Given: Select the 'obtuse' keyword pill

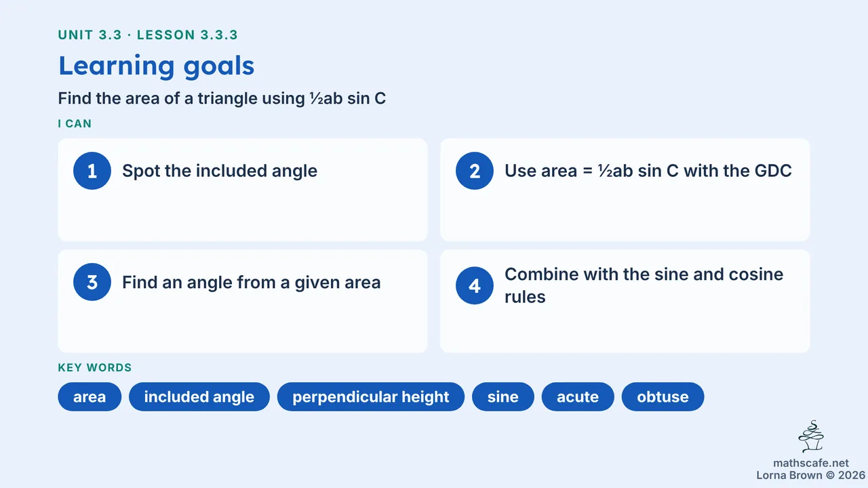Looking at the screenshot, I should 663,397.
